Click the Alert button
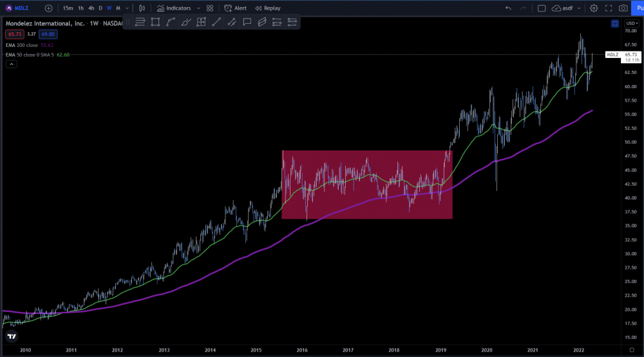The image size is (644, 357). pos(236,8)
